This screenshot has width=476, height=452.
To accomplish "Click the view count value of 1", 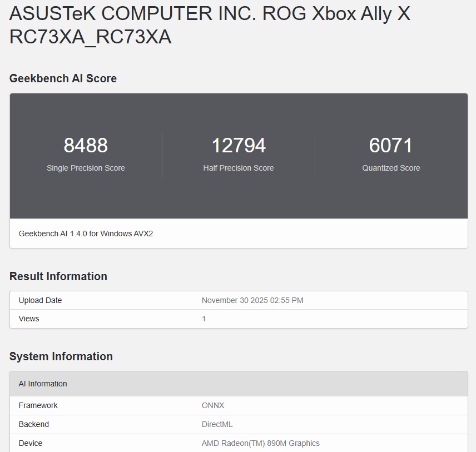I will (204, 319).
